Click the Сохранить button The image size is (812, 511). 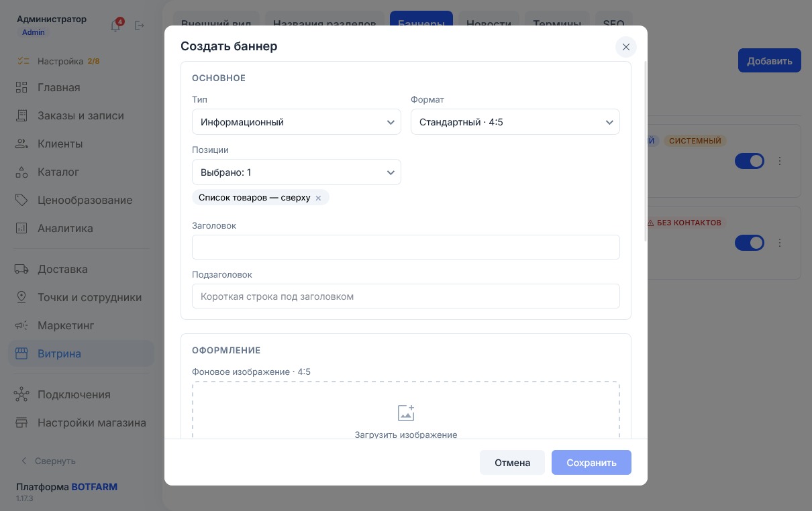click(591, 463)
